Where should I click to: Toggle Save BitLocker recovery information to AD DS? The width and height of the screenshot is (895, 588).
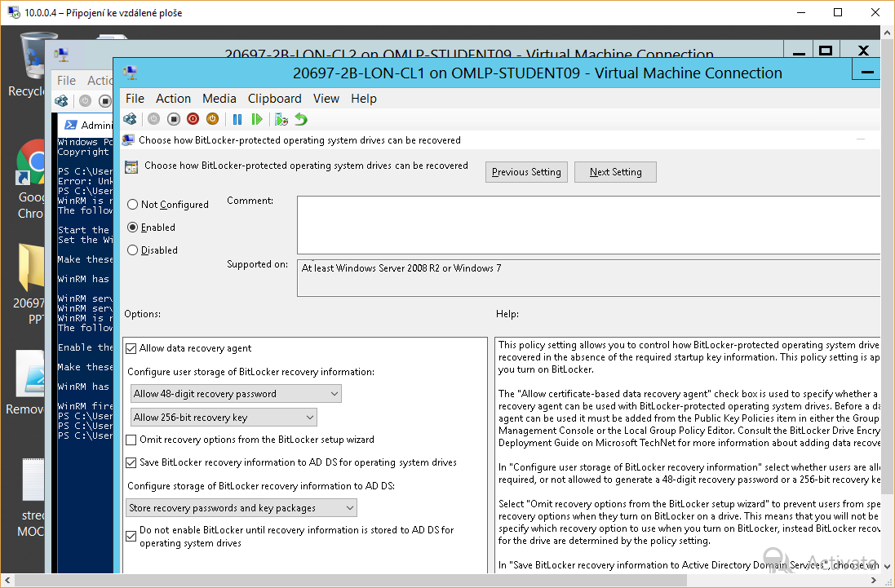[131, 462]
